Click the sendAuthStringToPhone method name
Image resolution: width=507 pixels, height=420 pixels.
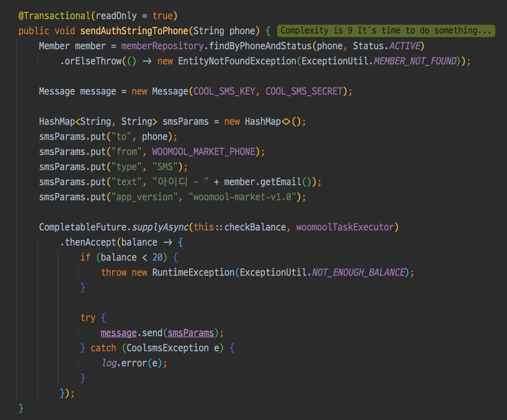pos(134,31)
